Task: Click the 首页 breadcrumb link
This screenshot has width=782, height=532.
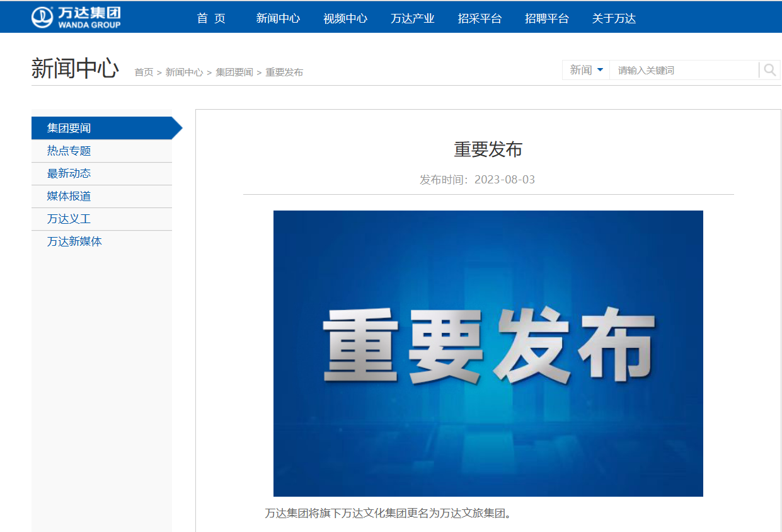Action: pos(144,72)
